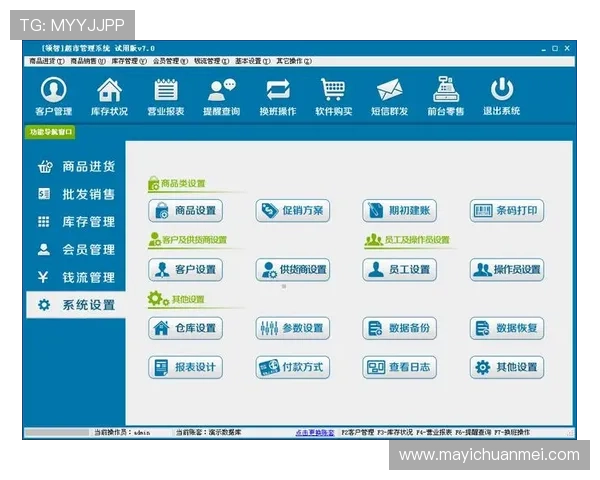
Task: Click 数据备份 button
Action: 399,328
